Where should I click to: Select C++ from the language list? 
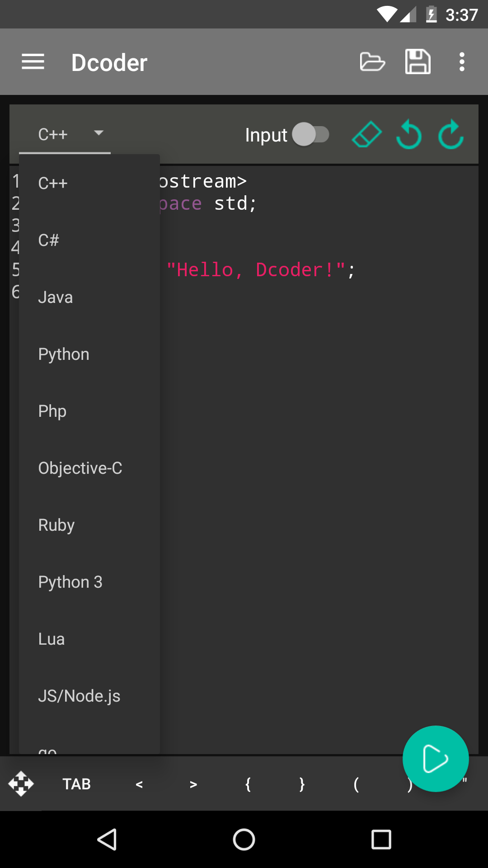point(89,183)
